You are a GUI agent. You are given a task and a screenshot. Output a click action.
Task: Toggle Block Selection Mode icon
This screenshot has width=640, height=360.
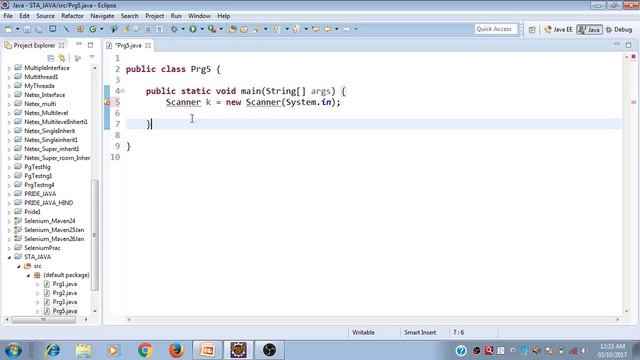[148, 29]
